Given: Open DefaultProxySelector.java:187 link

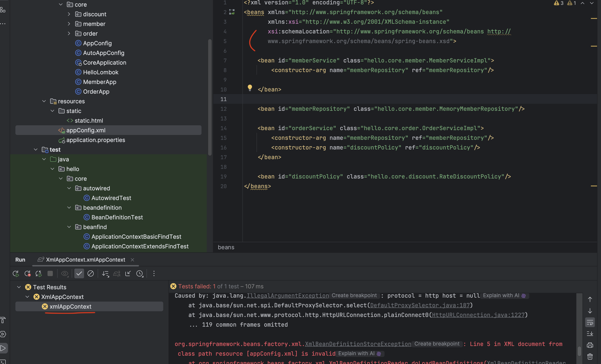Looking at the screenshot, I should point(420,305).
